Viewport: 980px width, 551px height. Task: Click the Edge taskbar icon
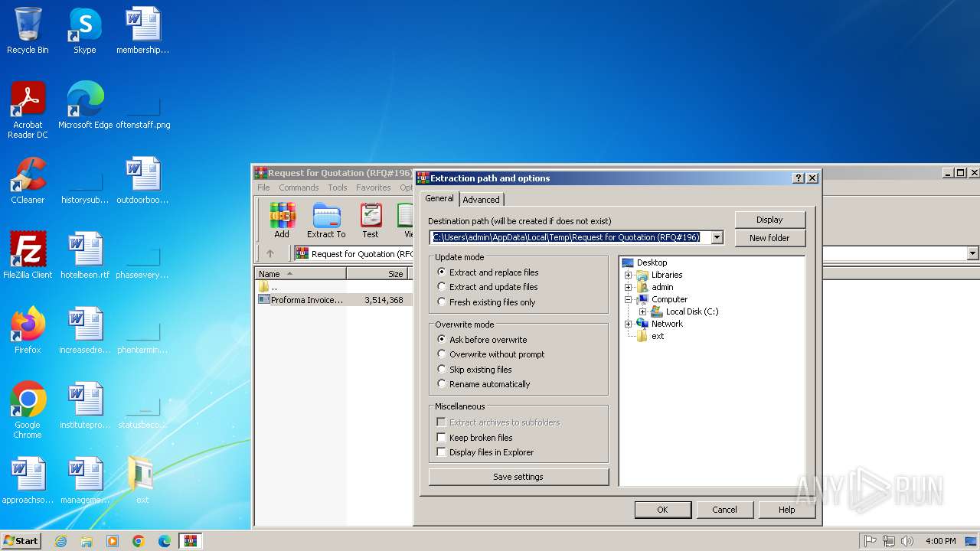(x=165, y=541)
